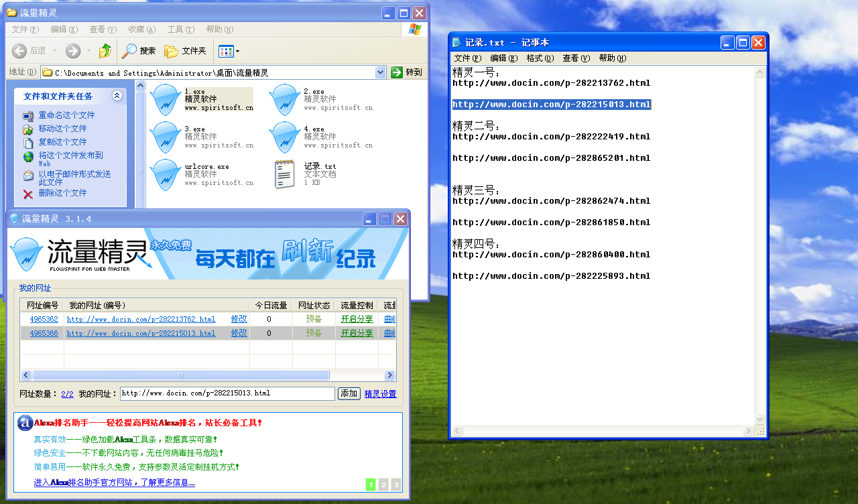858x504 pixels.
Task: Click the Explorer window title folder icon
Action: [x=11, y=13]
